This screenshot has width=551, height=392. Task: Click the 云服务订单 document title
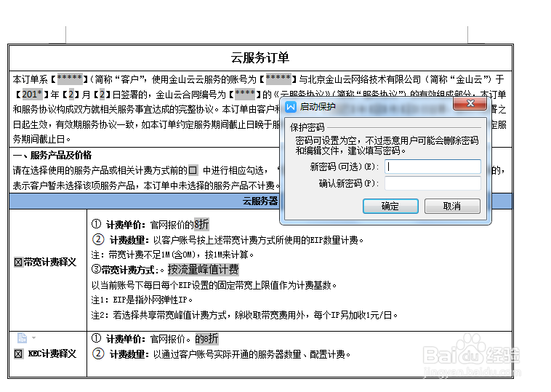pos(260,57)
